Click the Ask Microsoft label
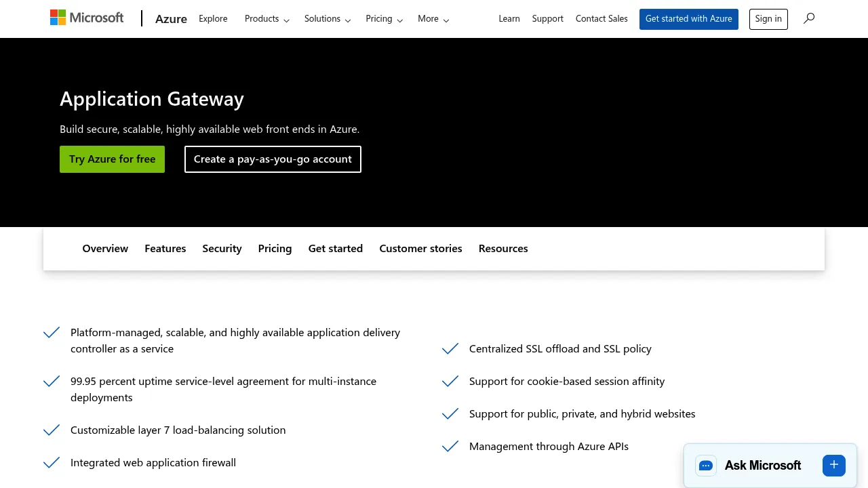 pyautogui.click(x=763, y=466)
